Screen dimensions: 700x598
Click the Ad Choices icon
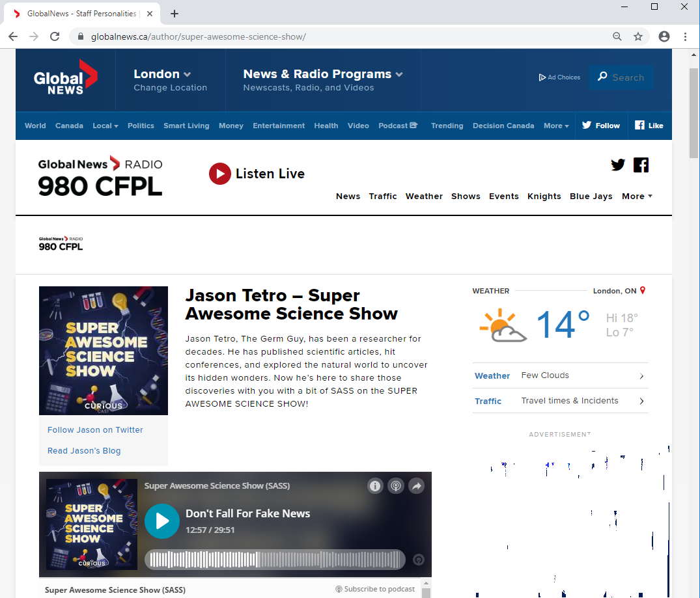point(542,77)
